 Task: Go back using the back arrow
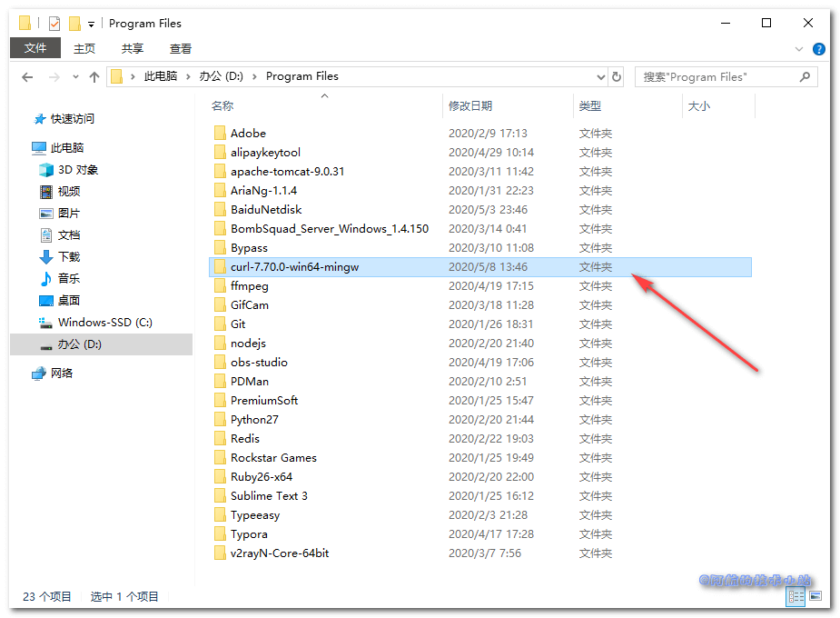click(x=27, y=76)
